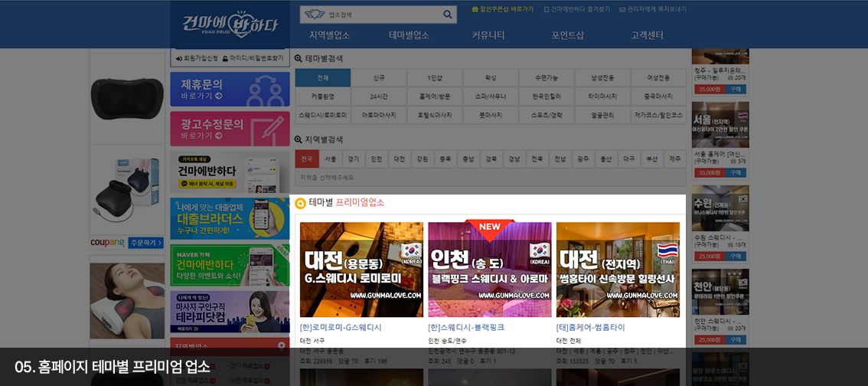Open the 테마별업소 menu in the navigation bar

(409, 35)
